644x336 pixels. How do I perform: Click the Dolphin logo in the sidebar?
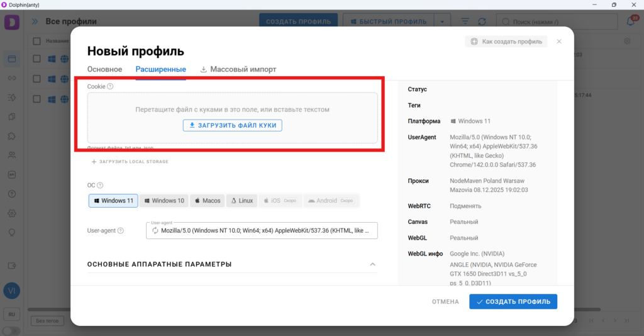(11, 22)
